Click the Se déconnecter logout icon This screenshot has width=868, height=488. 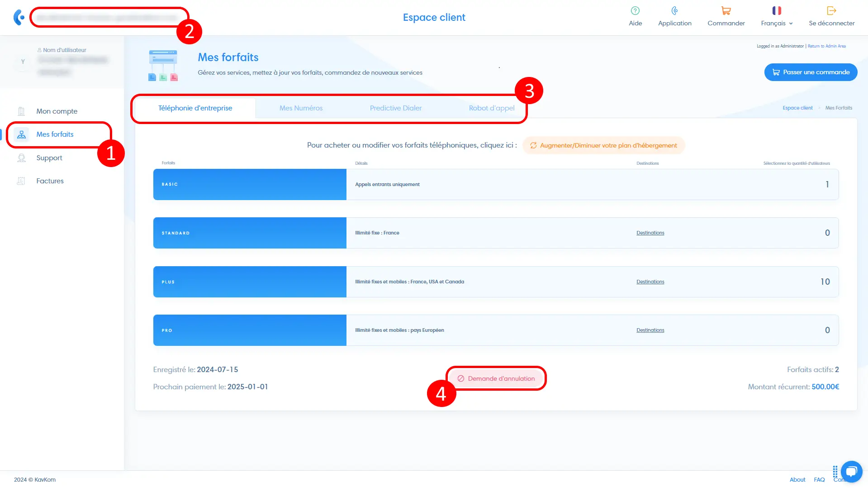(831, 11)
